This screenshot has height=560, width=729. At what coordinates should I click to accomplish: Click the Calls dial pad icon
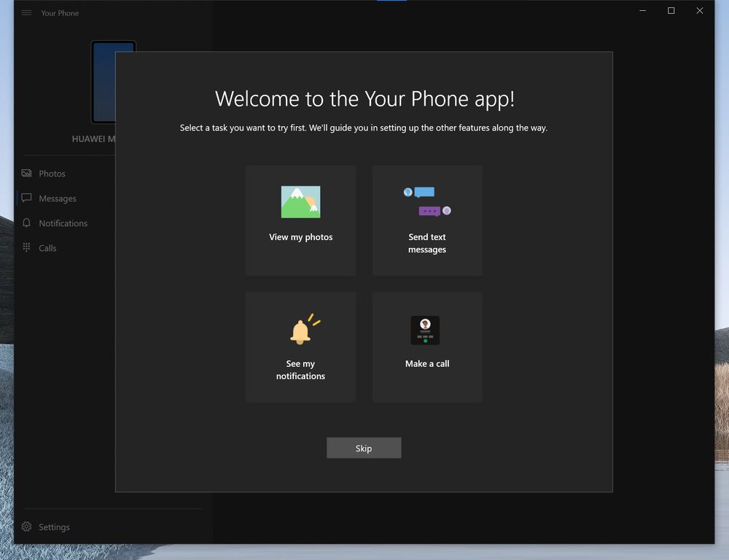coord(26,247)
